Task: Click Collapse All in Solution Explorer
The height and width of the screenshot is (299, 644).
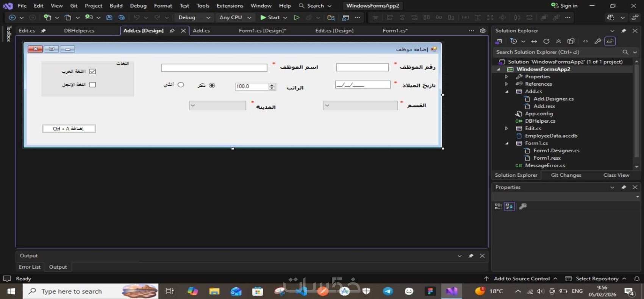Action: 559,41
